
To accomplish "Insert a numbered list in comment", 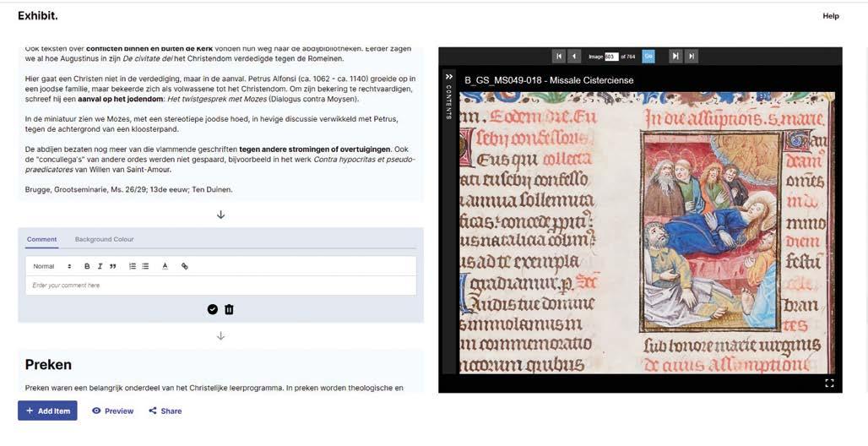I will (x=133, y=266).
